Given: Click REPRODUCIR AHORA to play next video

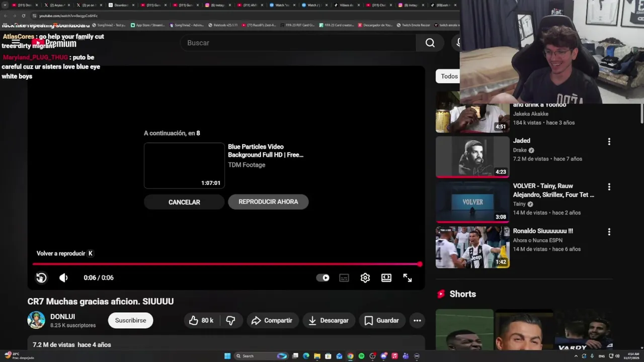Looking at the screenshot, I should tap(268, 202).
